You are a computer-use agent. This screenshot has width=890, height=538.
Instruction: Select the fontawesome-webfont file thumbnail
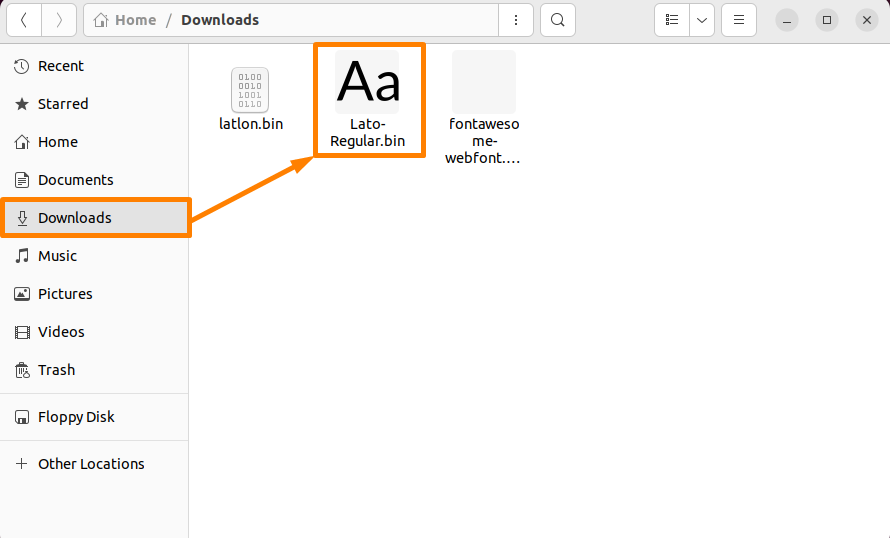tap(484, 82)
